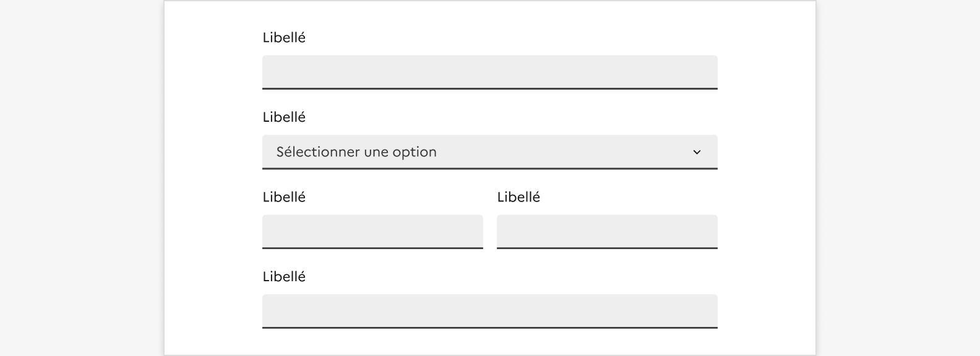
Task: Click the gray page background left of the form card
Action: [80, 178]
